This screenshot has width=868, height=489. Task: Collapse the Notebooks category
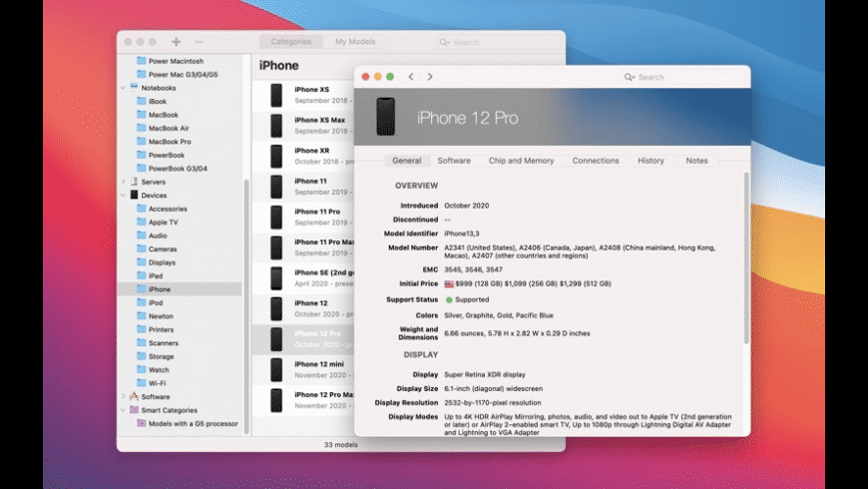click(x=123, y=88)
